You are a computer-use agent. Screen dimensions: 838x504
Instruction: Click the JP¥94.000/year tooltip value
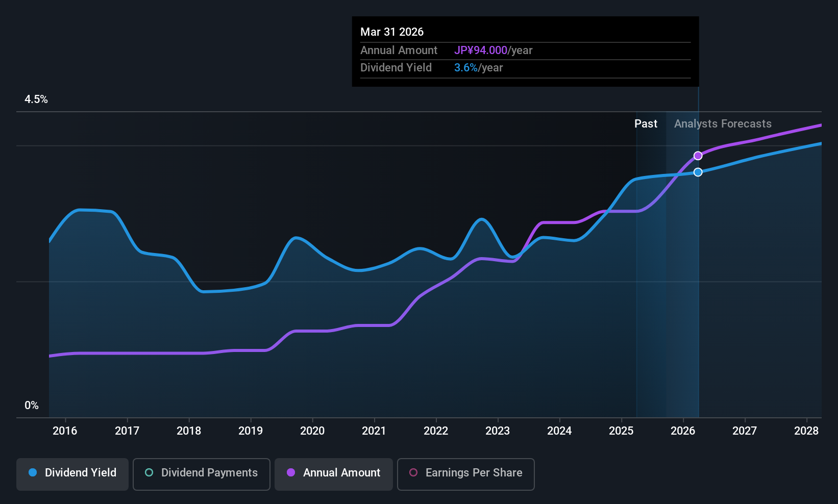(x=493, y=51)
